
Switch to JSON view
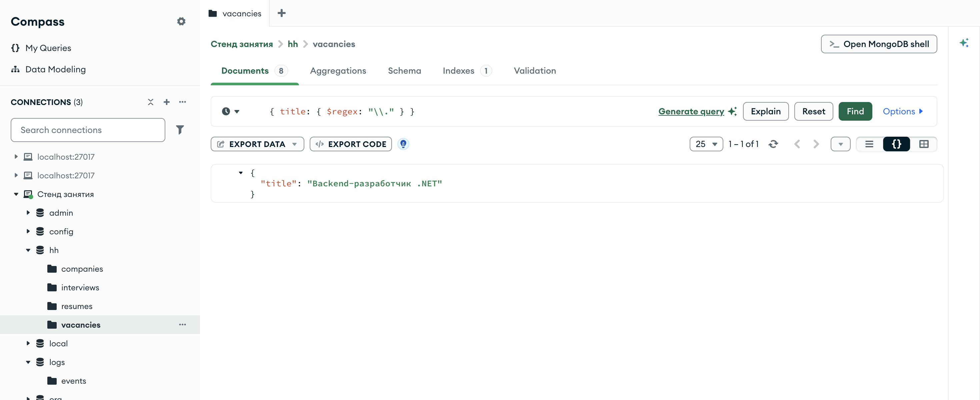(x=896, y=144)
